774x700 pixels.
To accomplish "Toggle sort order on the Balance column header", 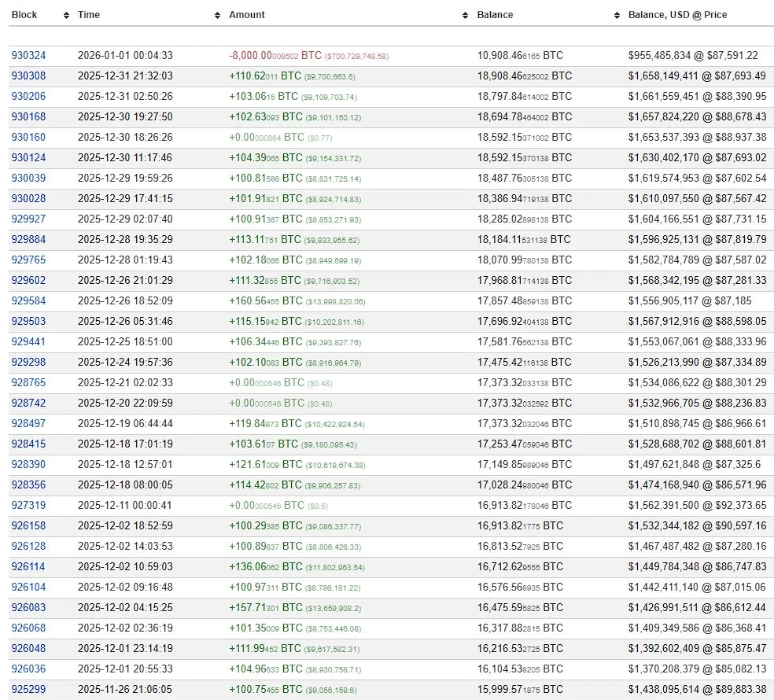I will (495, 14).
